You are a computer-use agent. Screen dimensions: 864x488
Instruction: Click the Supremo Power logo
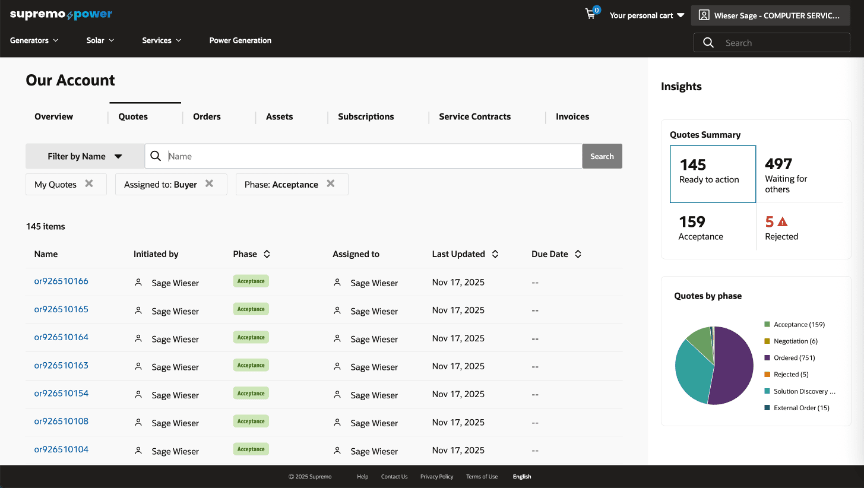pos(61,14)
